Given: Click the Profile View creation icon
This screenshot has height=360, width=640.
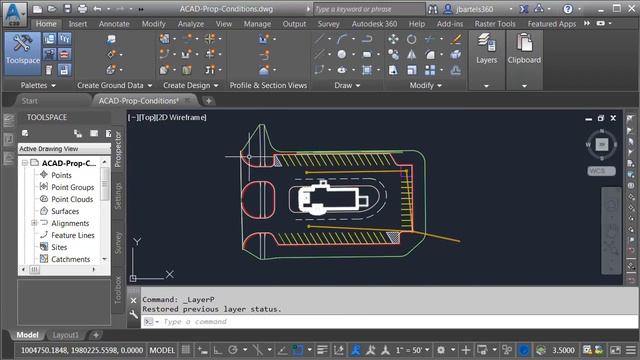Looking at the screenshot, I should tap(264, 39).
